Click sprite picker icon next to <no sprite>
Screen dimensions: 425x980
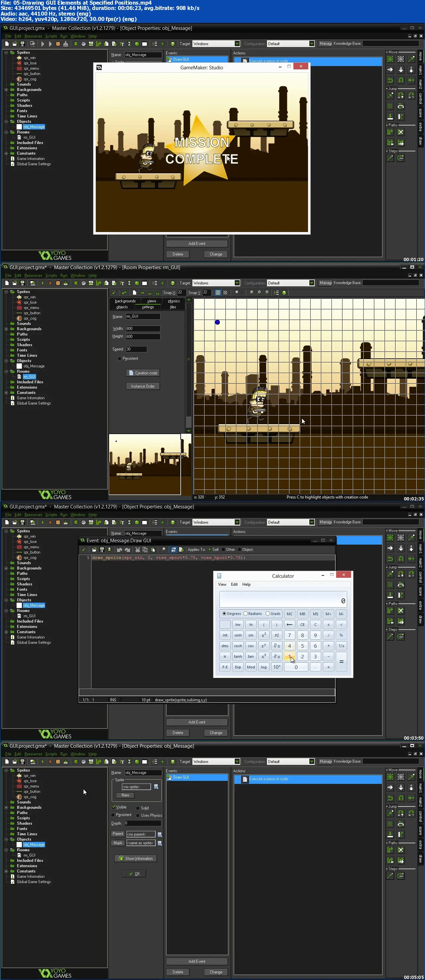(x=156, y=787)
